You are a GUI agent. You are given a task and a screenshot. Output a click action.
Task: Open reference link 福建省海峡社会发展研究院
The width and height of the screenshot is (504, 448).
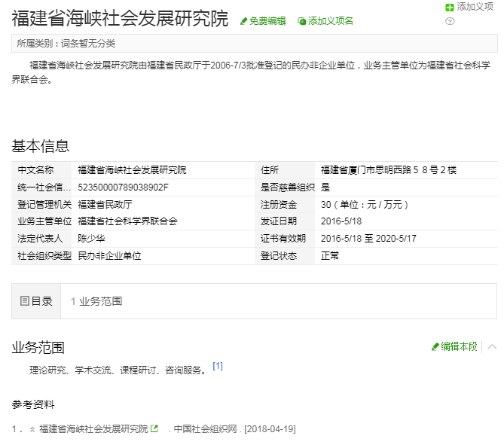pyautogui.click(x=93, y=429)
